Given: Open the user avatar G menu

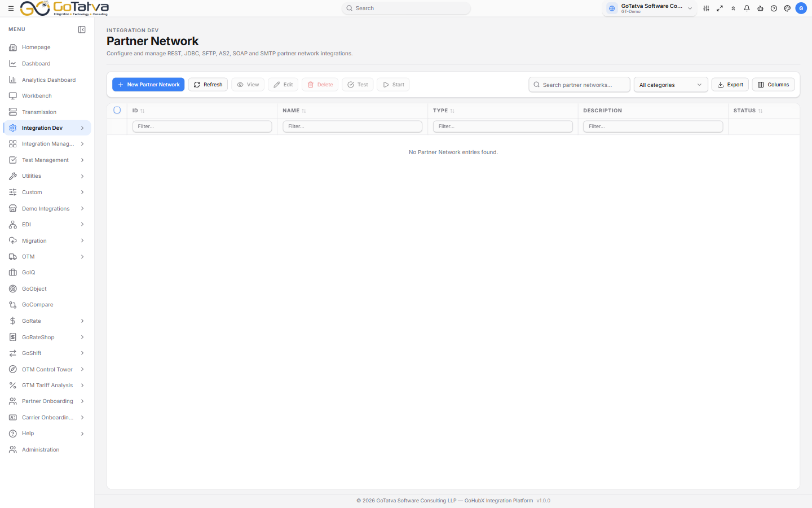Looking at the screenshot, I should tap(801, 8).
